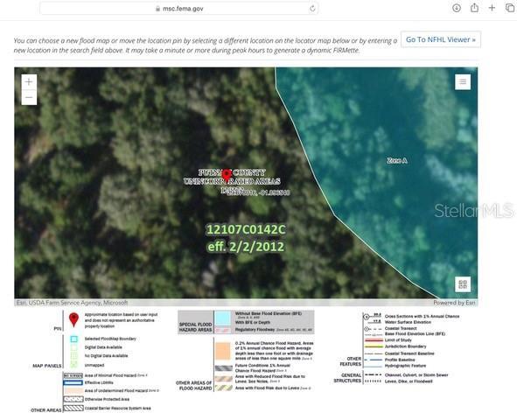This screenshot has height=420, width=517.
Task: Click the 12107C0142C panel label
Action: pos(246,229)
